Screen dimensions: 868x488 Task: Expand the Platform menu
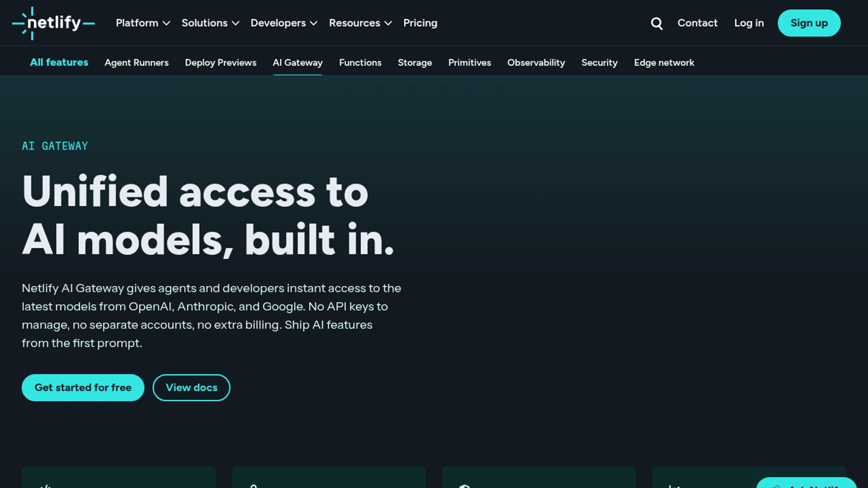[143, 23]
